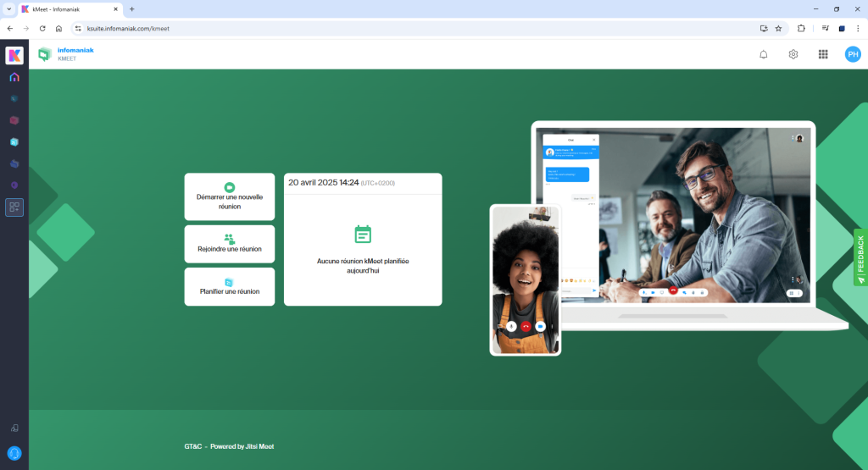Click the install app icon in address bar
This screenshot has height=470, width=868.
[764, 28]
